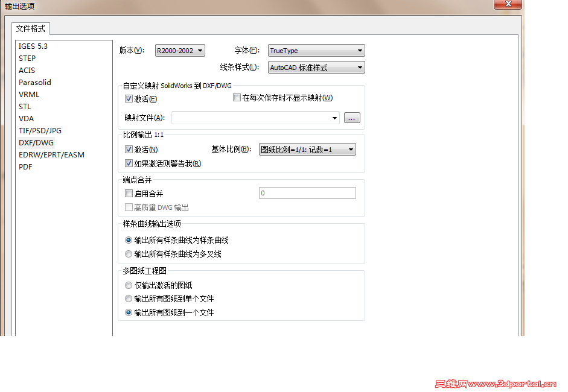Image resolution: width=568 pixels, height=392 pixels.
Task: Click the browse (...) button for mapping file
Action: click(x=352, y=118)
